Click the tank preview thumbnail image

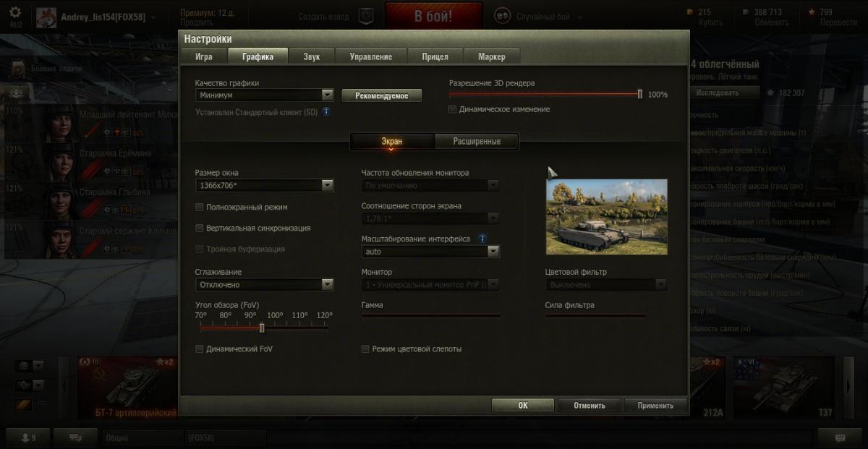coord(606,217)
